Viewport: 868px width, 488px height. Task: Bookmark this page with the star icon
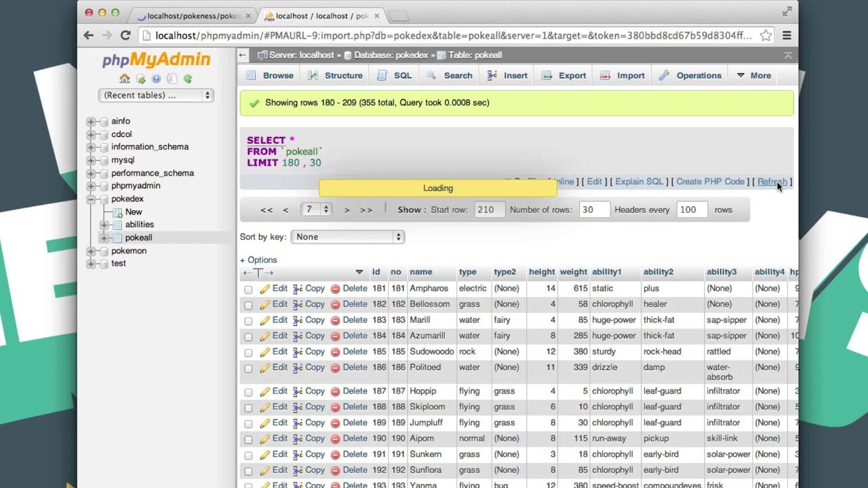[x=766, y=35]
